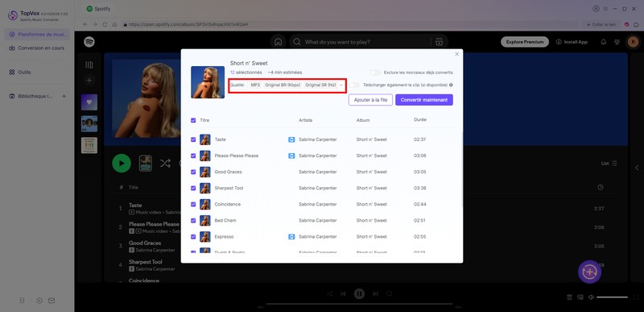Skip to next track in player bar
This screenshot has height=312, width=644.
pyautogui.click(x=375, y=293)
